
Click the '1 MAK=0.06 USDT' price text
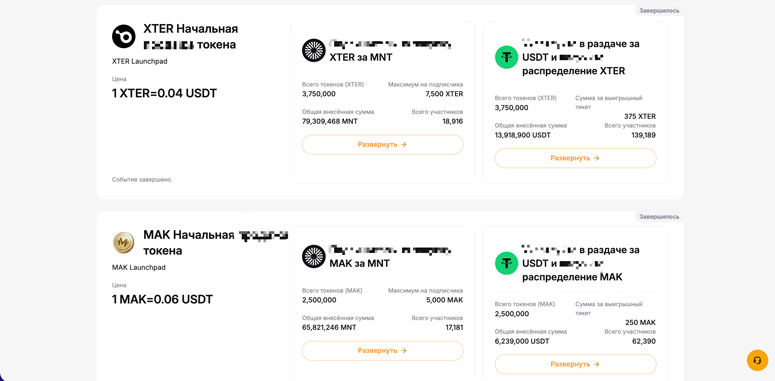tap(162, 299)
